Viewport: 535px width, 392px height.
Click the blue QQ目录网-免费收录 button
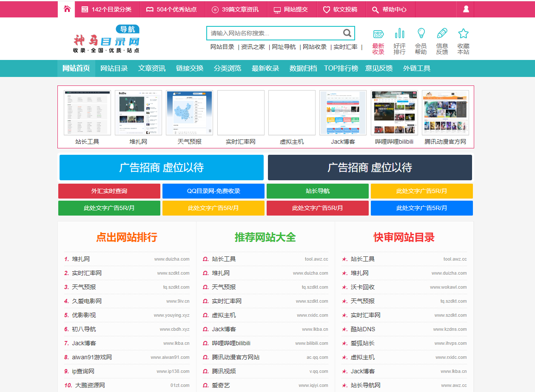213,191
